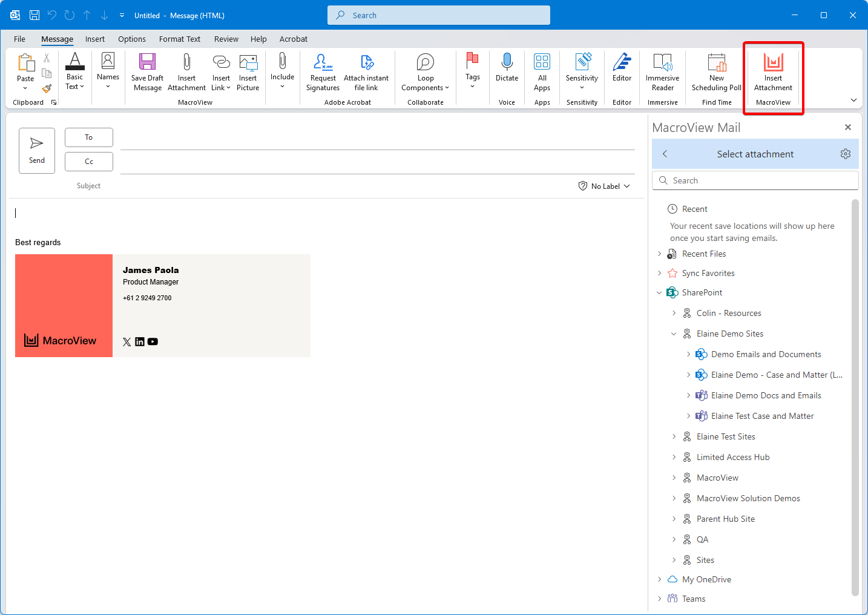The width and height of the screenshot is (868, 615).
Task: Click the MacroView Insert Attachment button
Action: [x=774, y=71]
